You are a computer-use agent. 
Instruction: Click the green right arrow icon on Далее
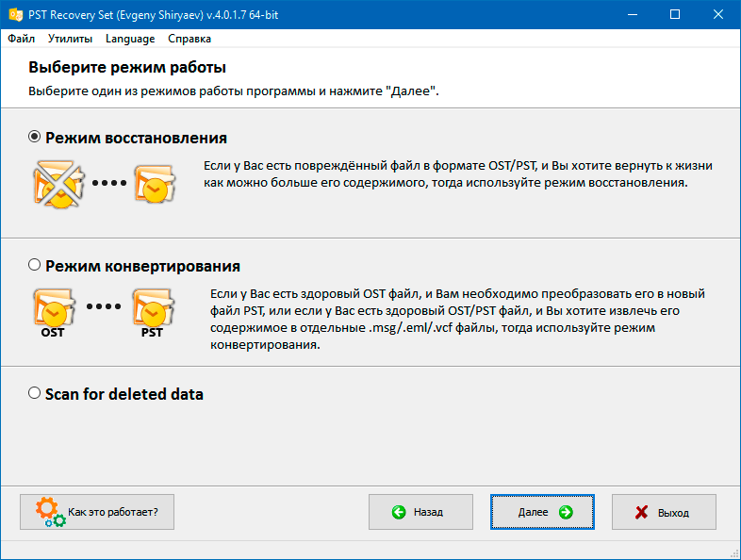(x=566, y=512)
